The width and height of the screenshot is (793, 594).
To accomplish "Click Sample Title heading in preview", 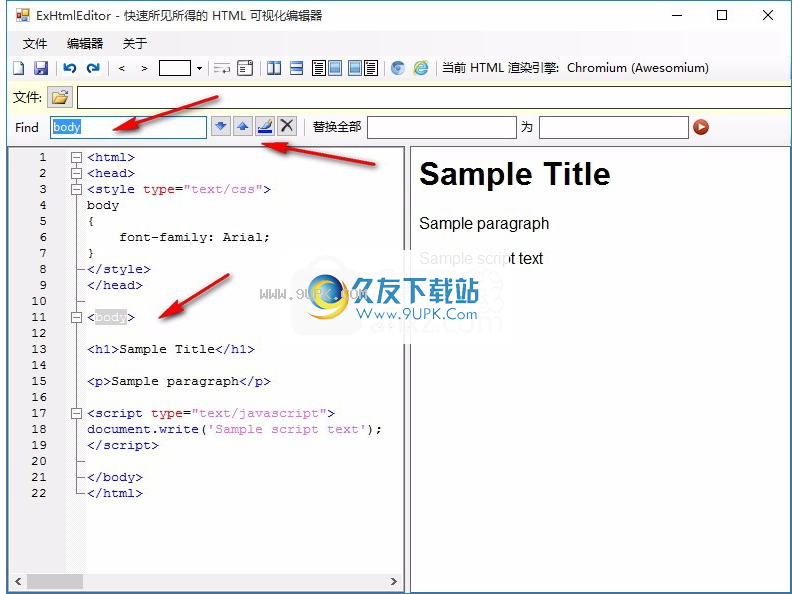I will [x=514, y=174].
